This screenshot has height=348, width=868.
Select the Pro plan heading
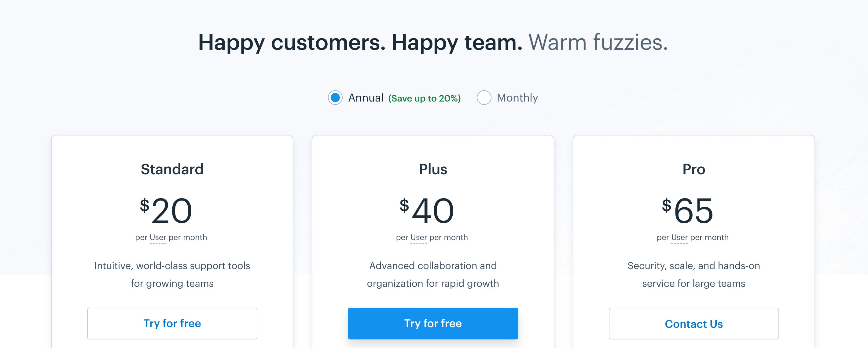[x=694, y=169]
